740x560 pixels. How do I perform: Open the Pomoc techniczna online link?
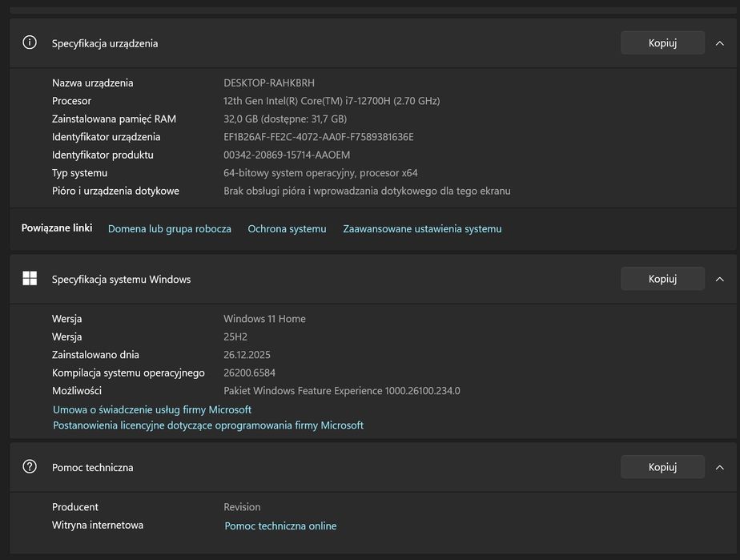click(x=280, y=526)
